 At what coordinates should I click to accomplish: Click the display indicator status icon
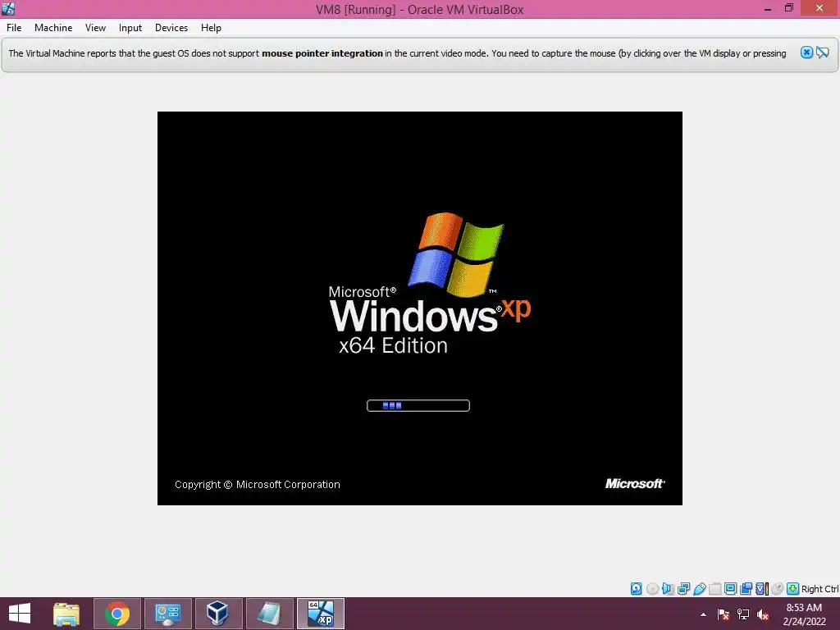(730, 589)
